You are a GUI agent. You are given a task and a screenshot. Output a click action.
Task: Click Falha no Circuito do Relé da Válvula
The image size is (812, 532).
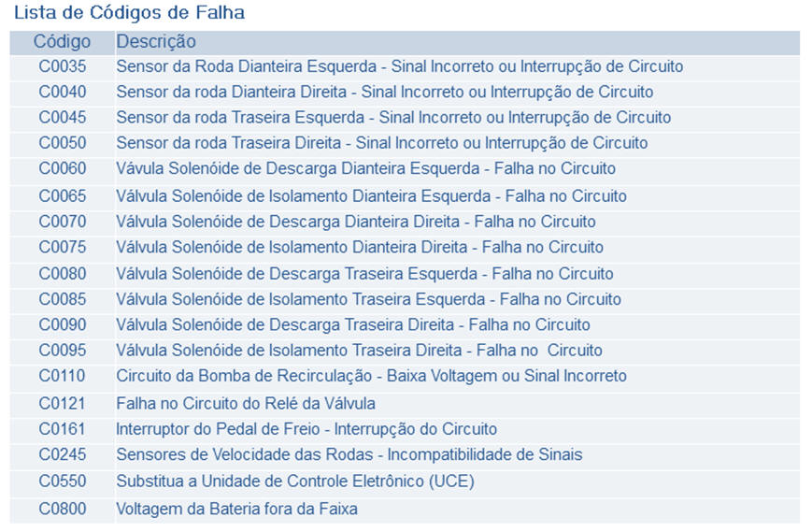245,404
